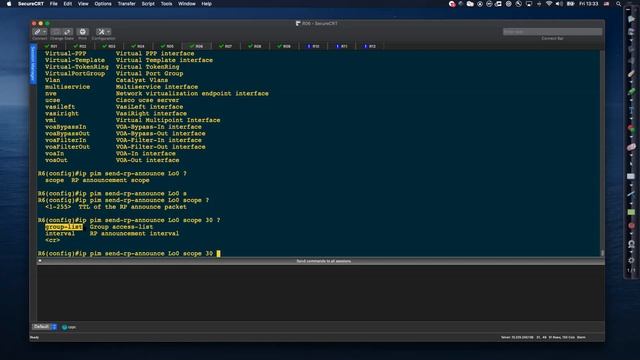Click the pink eraser tool in right sidebar
The image size is (640, 360).
[x=631, y=147]
